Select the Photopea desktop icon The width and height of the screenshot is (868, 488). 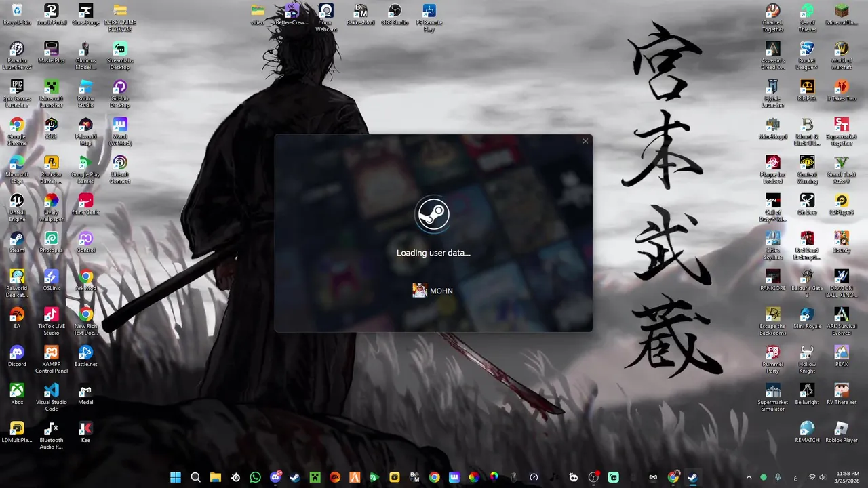[x=51, y=243]
